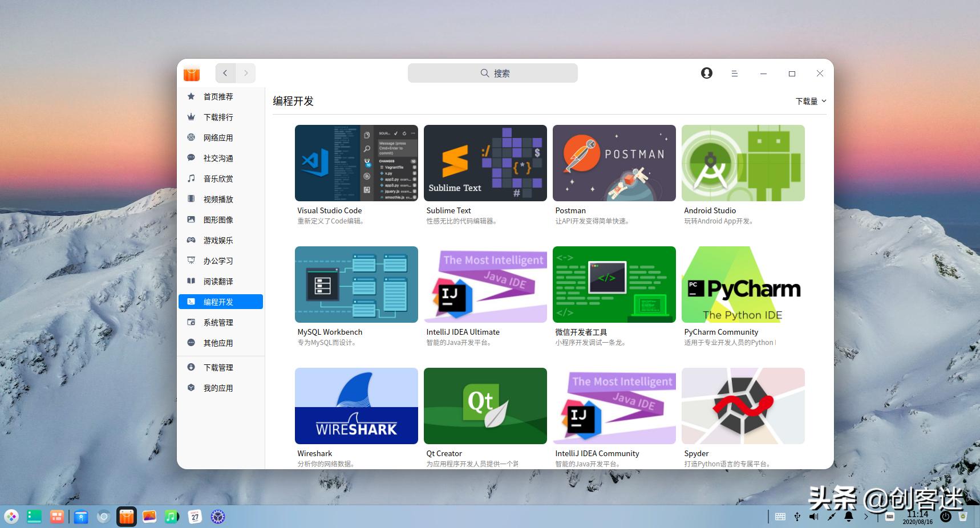980x528 pixels.
Task: Mute audio via the volume tray icon
Action: (x=814, y=517)
